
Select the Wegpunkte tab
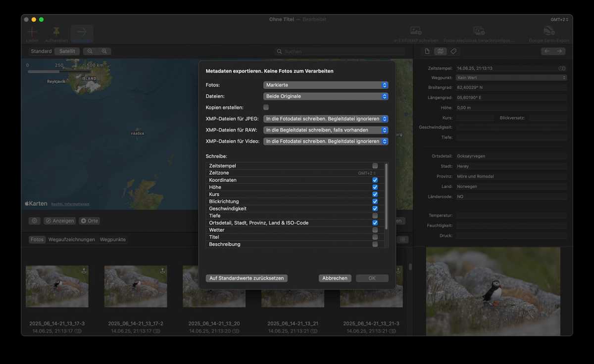click(113, 239)
